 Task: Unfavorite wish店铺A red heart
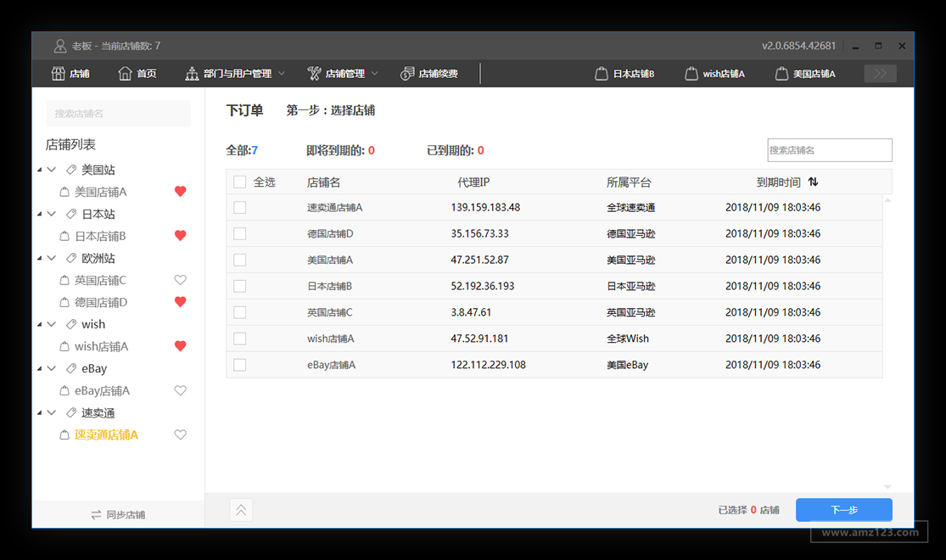click(181, 346)
